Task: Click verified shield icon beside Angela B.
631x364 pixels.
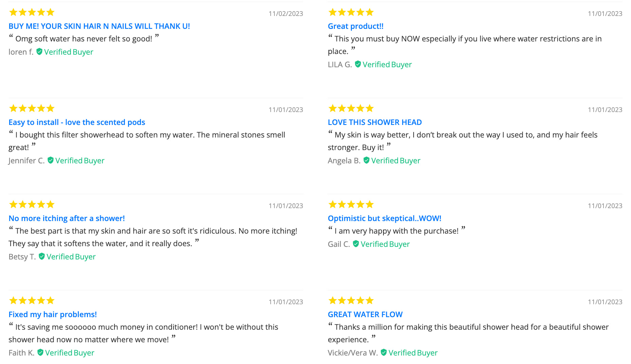Action: [x=366, y=160]
